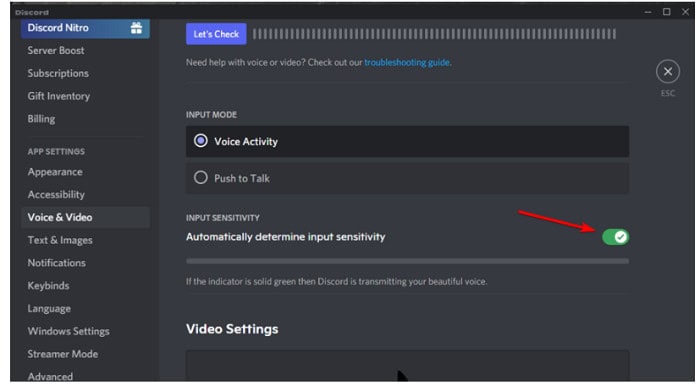Open Notifications settings
Screen dimensions: 700x385
(56, 263)
